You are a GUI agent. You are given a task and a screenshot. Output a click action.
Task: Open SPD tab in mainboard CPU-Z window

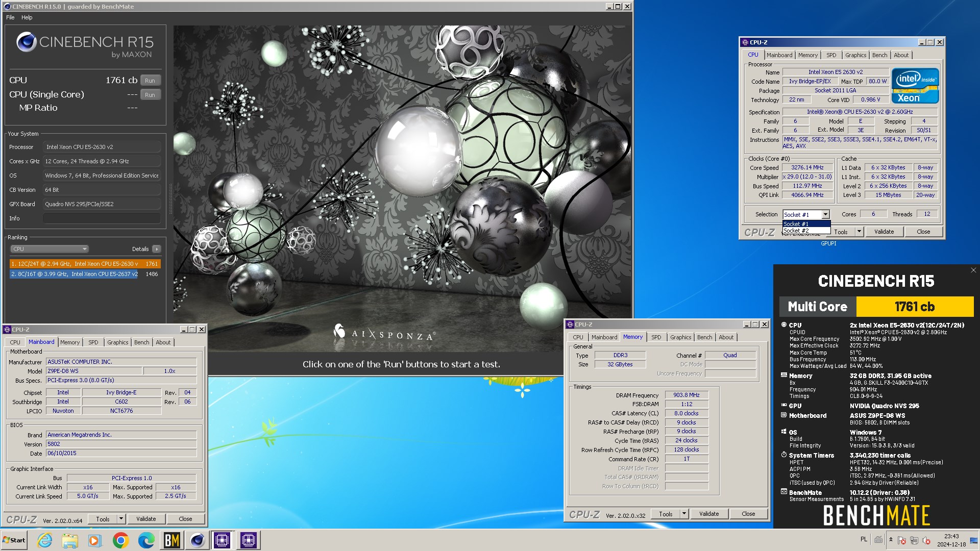click(x=93, y=342)
